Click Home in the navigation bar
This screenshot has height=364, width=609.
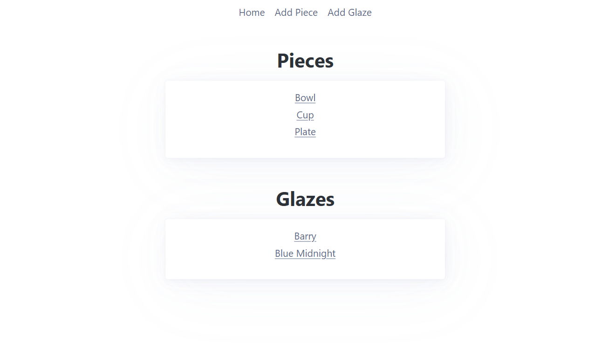[252, 13]
